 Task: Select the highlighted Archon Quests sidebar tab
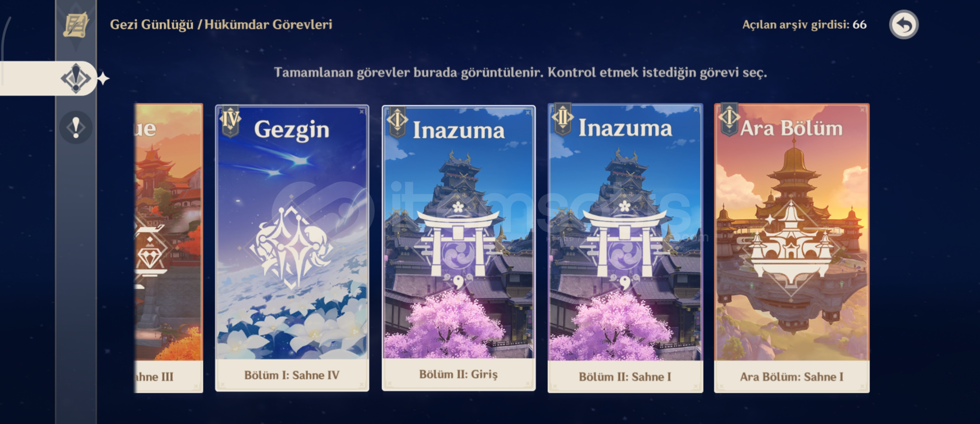pyautogui.click(x=49, y=79)
